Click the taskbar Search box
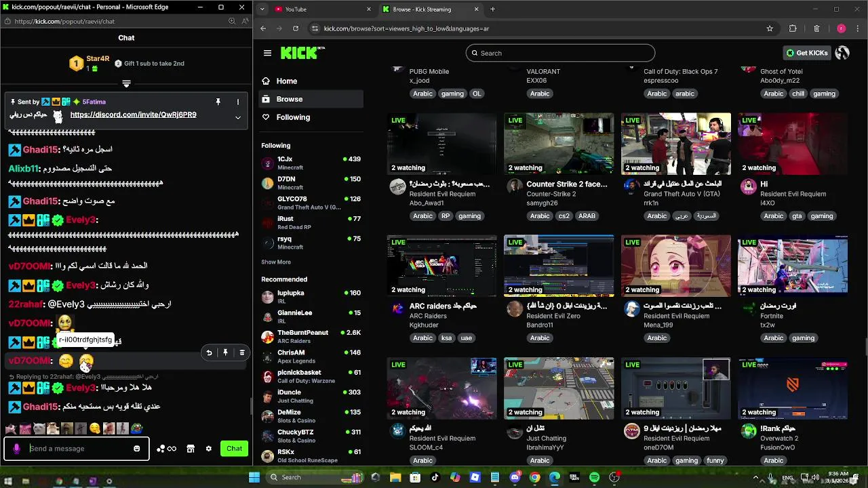 pos(313,477)
